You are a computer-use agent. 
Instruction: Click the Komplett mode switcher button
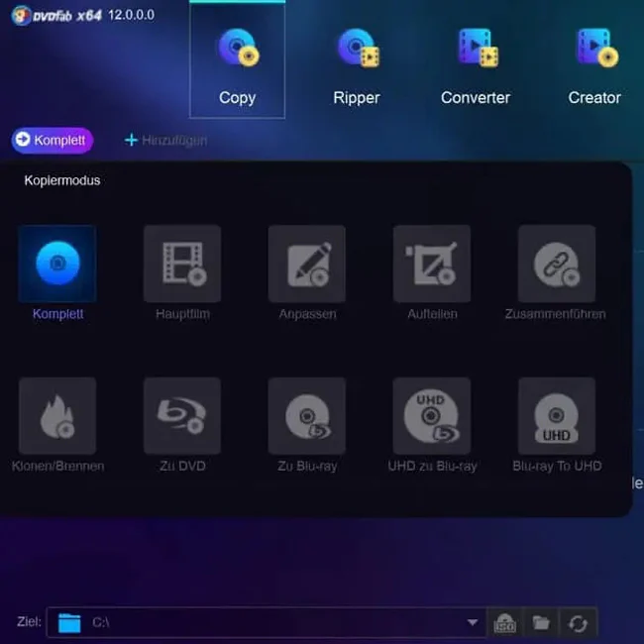click(x=53, y=141)
